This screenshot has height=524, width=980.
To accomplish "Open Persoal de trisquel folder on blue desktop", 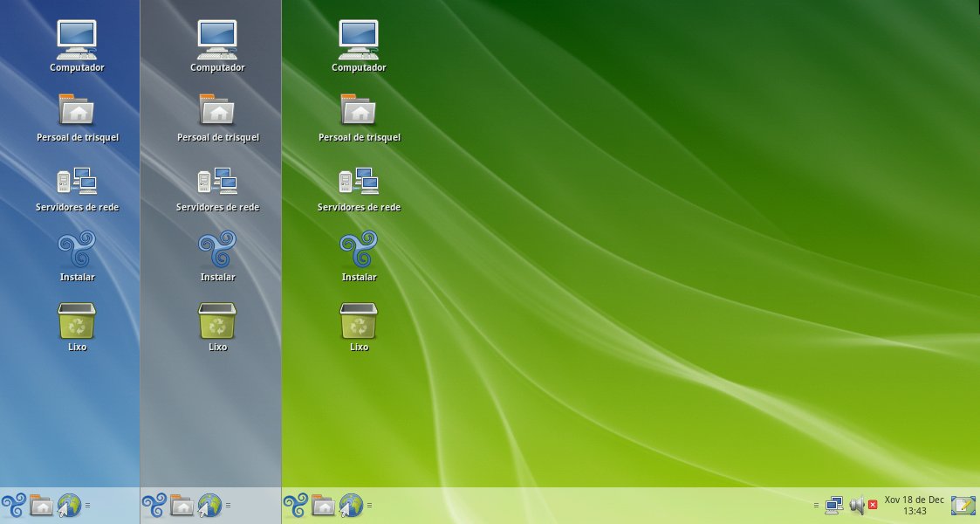I will click(x=77, y=109).
